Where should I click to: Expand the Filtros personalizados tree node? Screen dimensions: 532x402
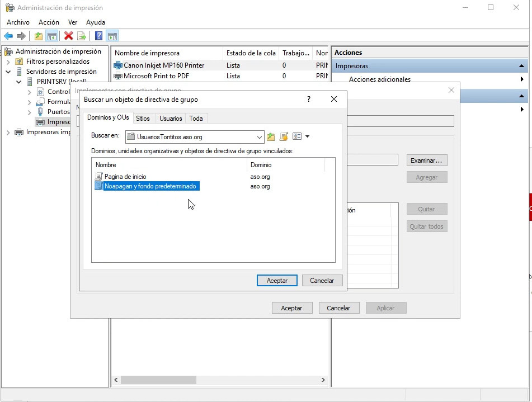(8, 62)
